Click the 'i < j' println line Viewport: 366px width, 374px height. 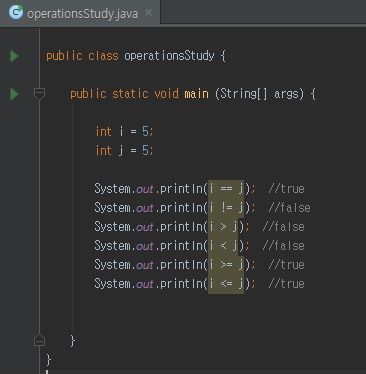click(199, 246)
